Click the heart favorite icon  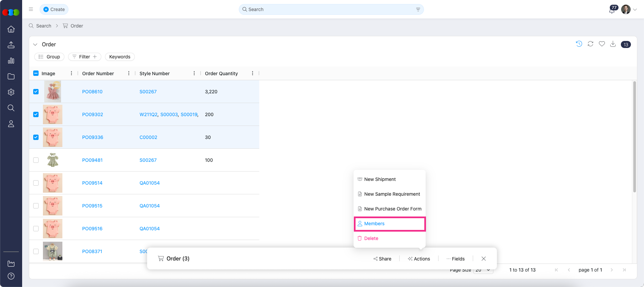[x=602, y=44]
